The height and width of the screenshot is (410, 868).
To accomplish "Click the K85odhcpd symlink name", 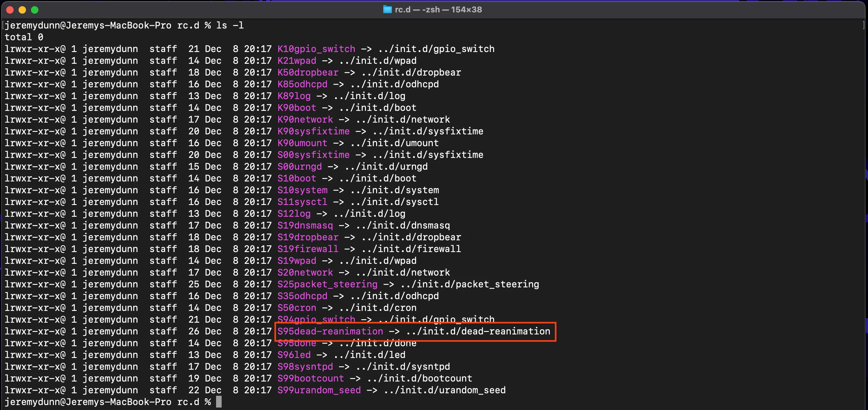I will coord(302,84).
